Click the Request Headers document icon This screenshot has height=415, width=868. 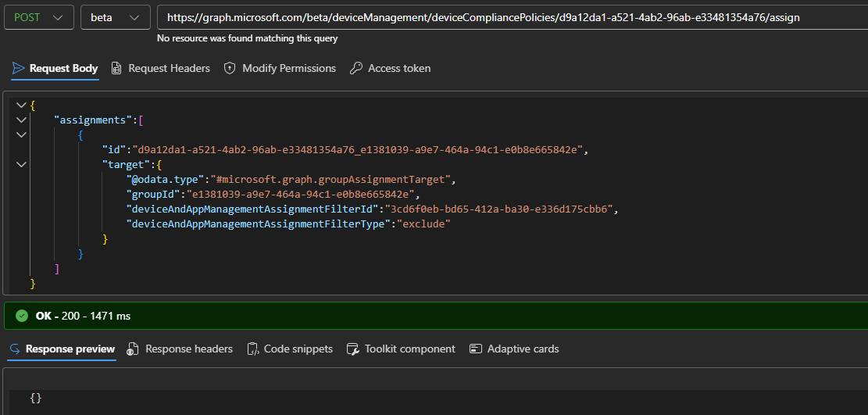pyautogui.click(x=116, y=68)
